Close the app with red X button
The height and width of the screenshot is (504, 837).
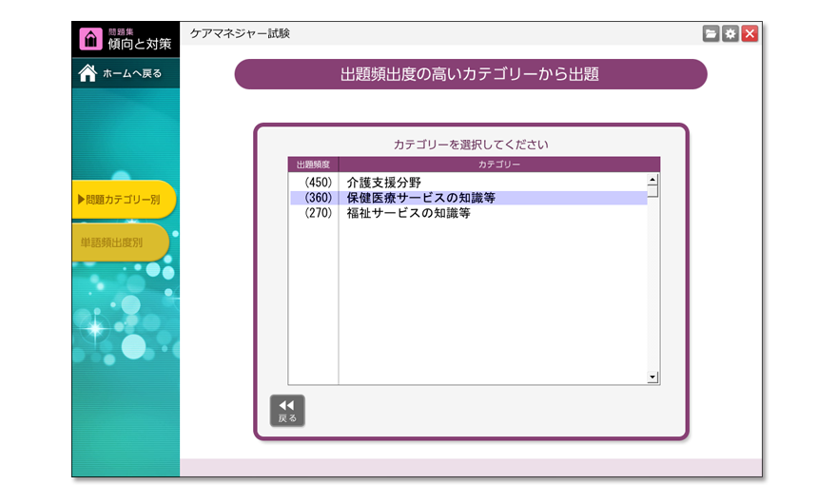point(749,33)
